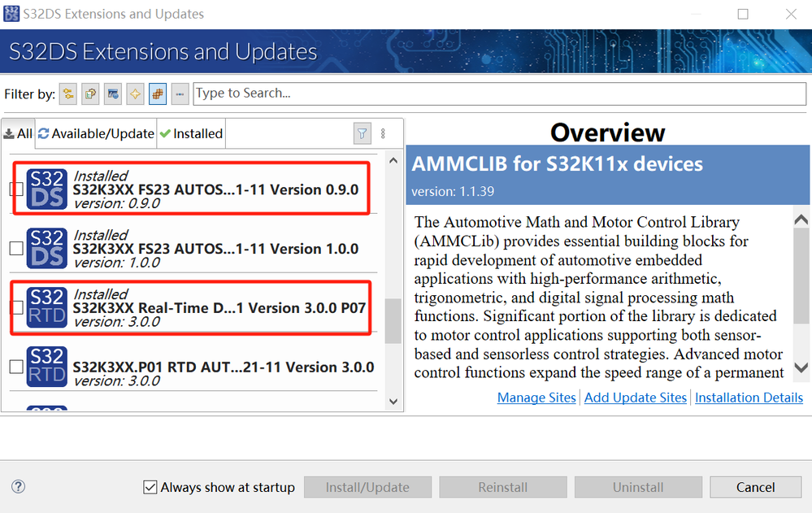Click the yellow four-point star filter icon
Screen dimensions: 812x513
pyautogui.click(x=135, y=93)
